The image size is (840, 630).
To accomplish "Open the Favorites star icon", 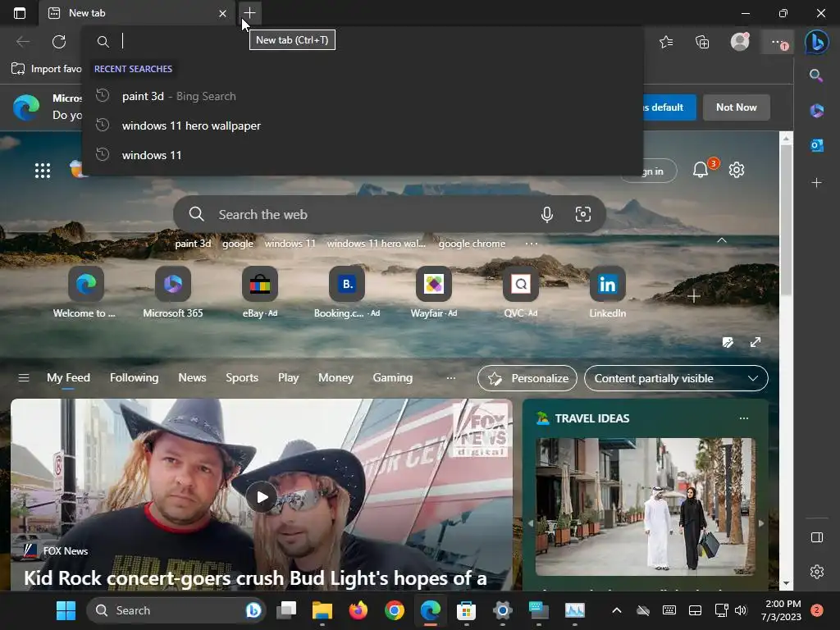I will (x=666, y=42).
